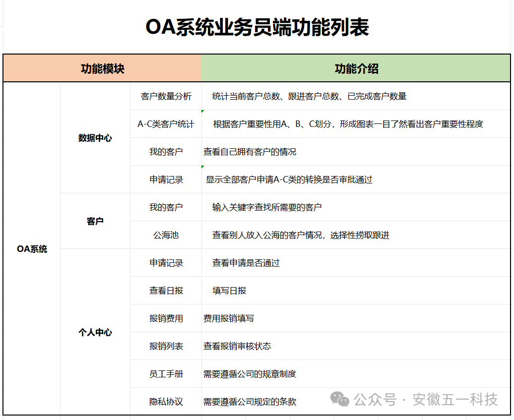Select the bold 客户 module cell

click(x=95, y=221)
